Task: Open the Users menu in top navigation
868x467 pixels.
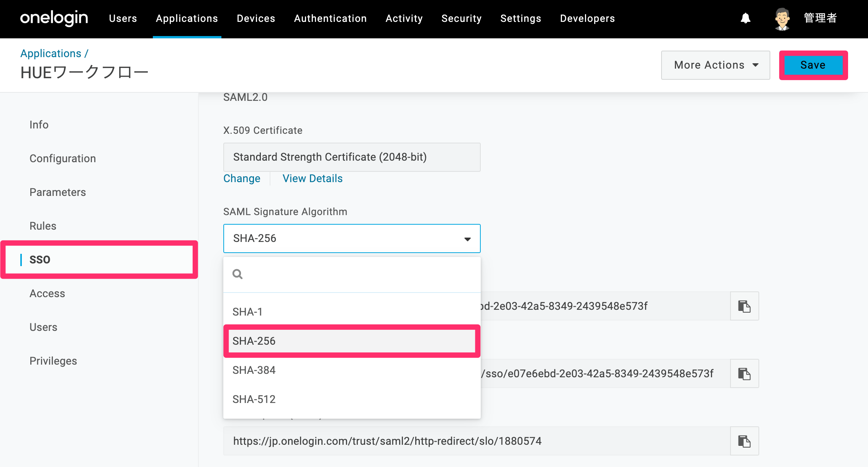Action: (x=123, y=18)
